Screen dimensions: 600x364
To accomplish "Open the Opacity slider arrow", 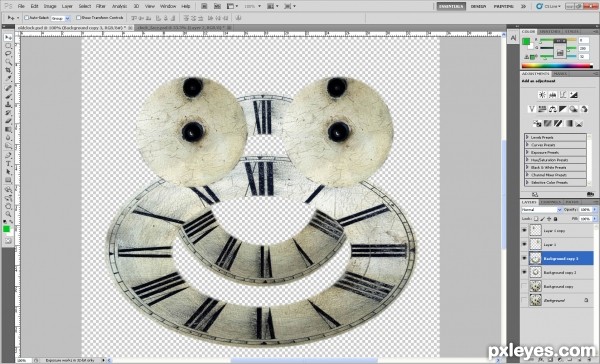I will (594, 210).
